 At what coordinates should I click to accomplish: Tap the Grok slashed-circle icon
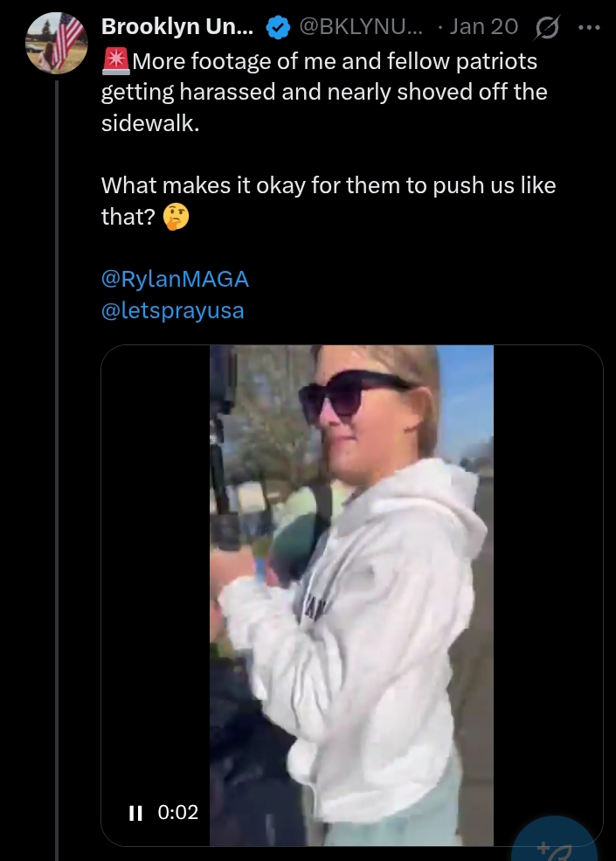544,27
